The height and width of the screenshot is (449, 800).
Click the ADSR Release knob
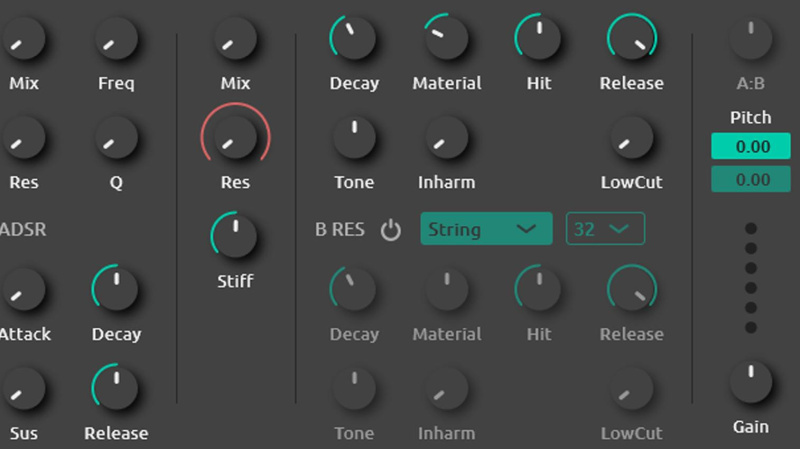coord(116,388)
